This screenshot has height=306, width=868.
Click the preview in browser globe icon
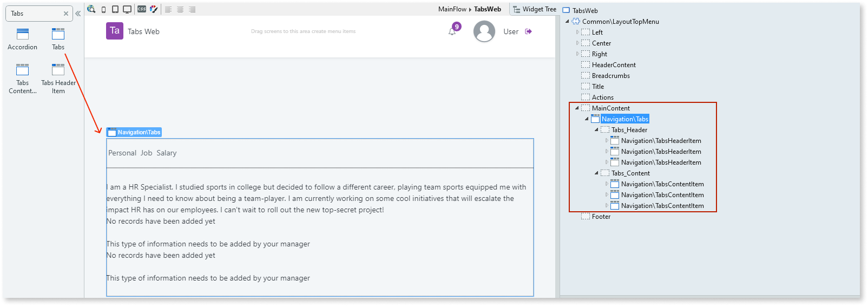point(91,9)
